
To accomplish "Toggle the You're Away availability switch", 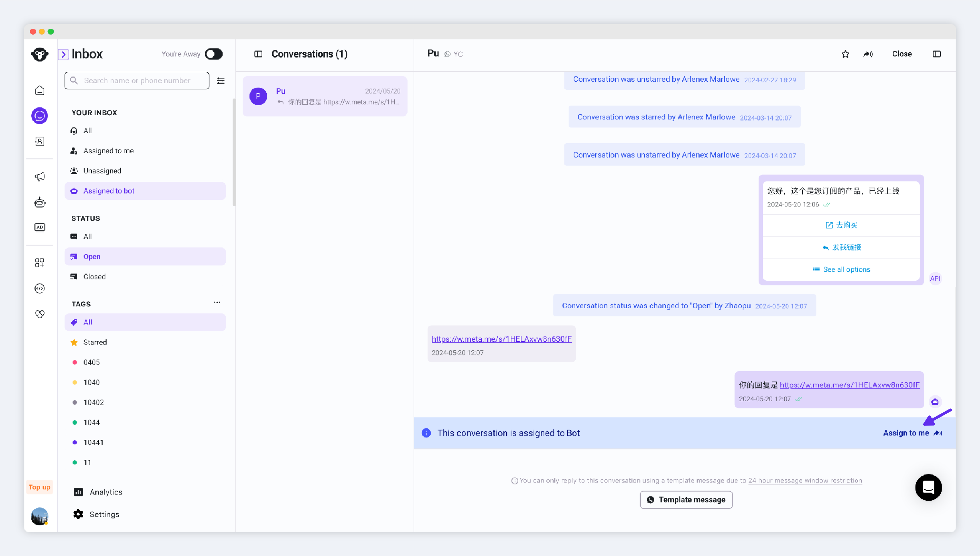I will tap(213, 54).
